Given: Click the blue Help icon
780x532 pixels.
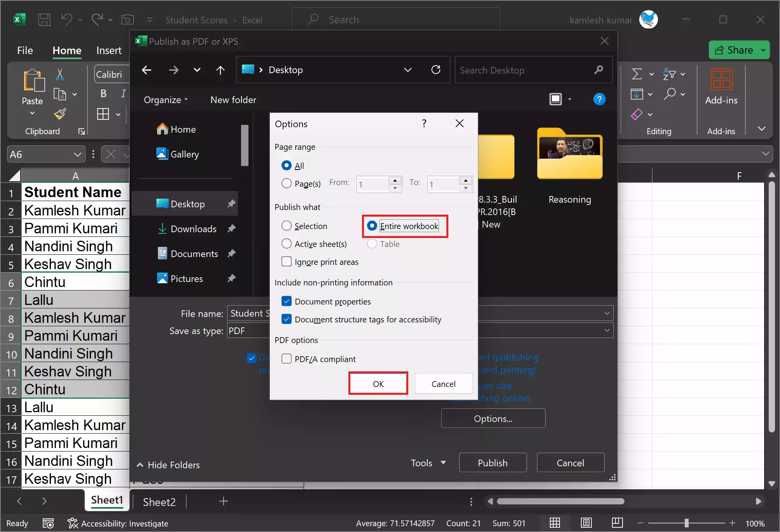Looking at the screenshot, I should tap(599, 100).
